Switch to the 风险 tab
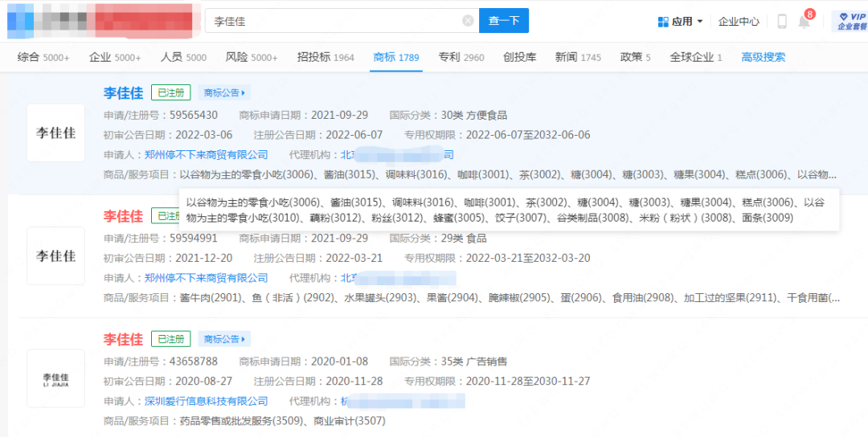 [252, 57]
